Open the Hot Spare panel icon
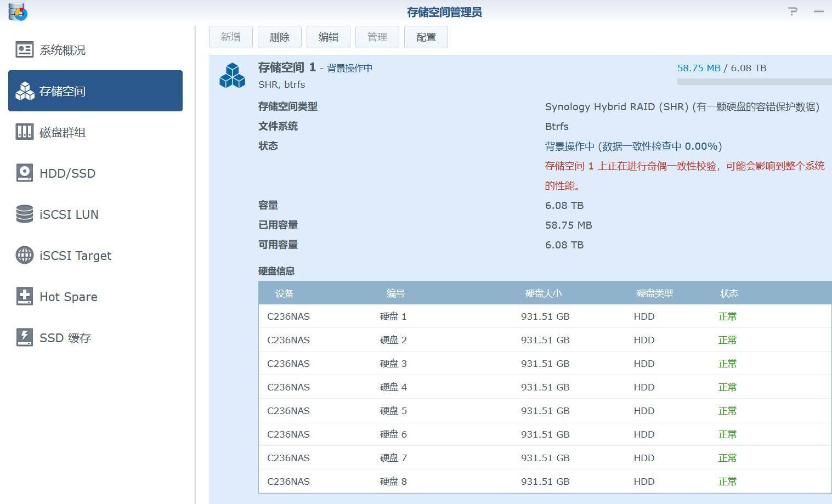The height and width of the screenshot is (504, 832). 24,296
